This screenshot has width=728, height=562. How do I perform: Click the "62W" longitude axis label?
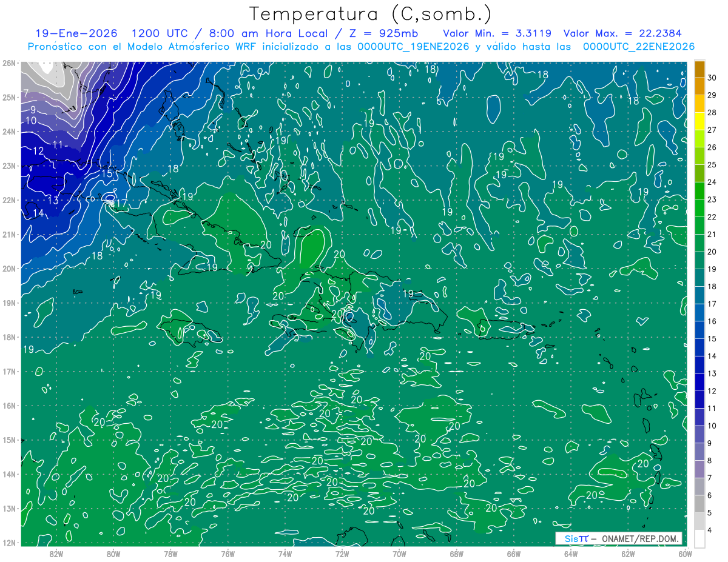(628, 554)
